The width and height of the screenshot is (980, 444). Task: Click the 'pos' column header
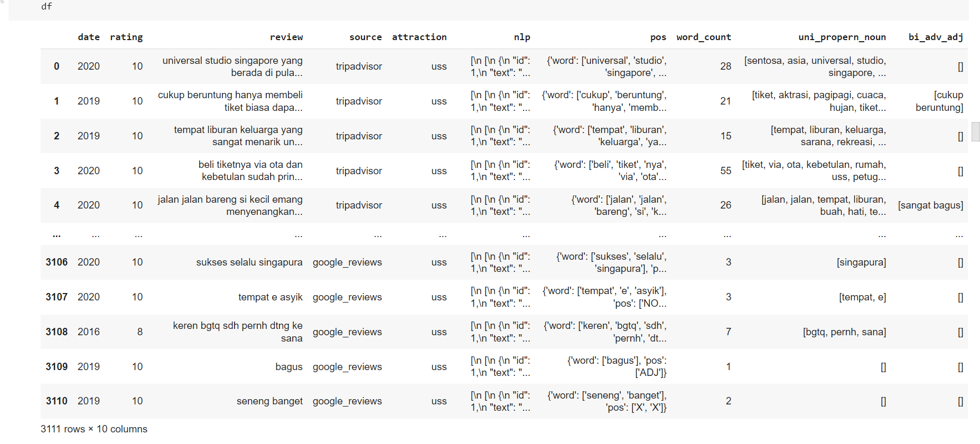658,37
